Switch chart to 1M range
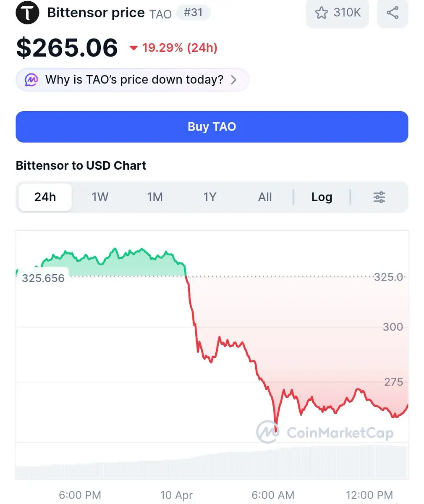The height and width of the screenshot is (504, 424). [x=155, y=197]
